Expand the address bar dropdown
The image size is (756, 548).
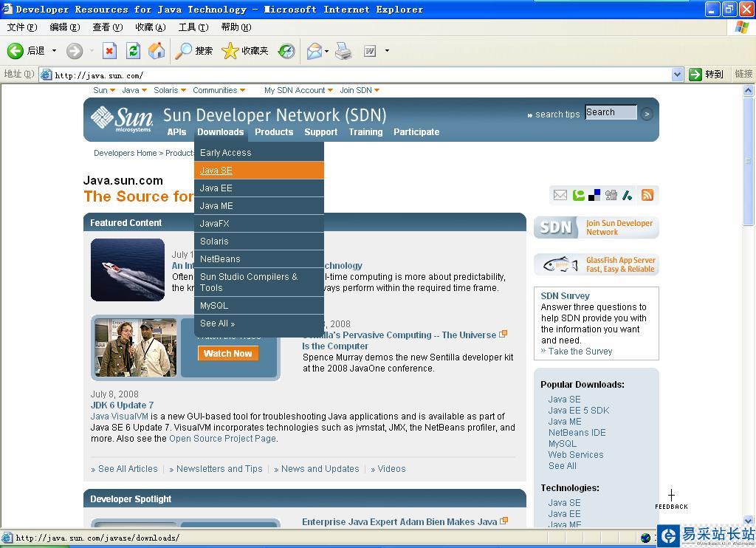[677, 75]
